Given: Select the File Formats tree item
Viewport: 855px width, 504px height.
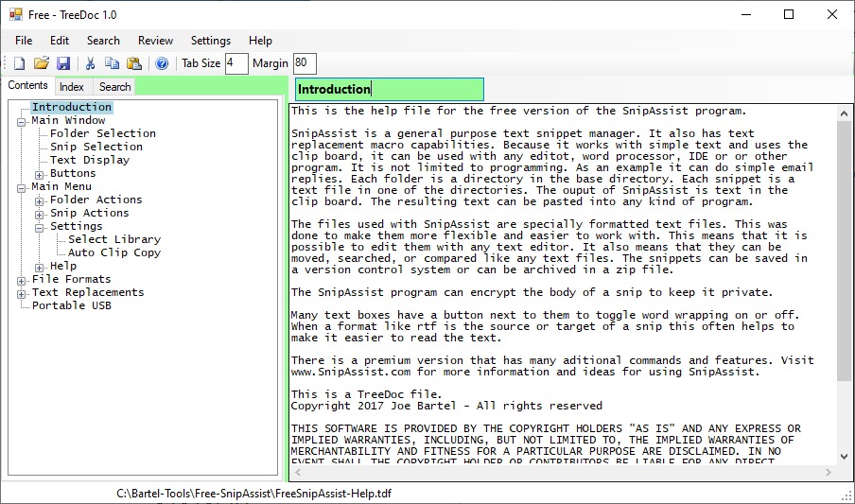Looking at the screenshot, I should coord(72,279).
